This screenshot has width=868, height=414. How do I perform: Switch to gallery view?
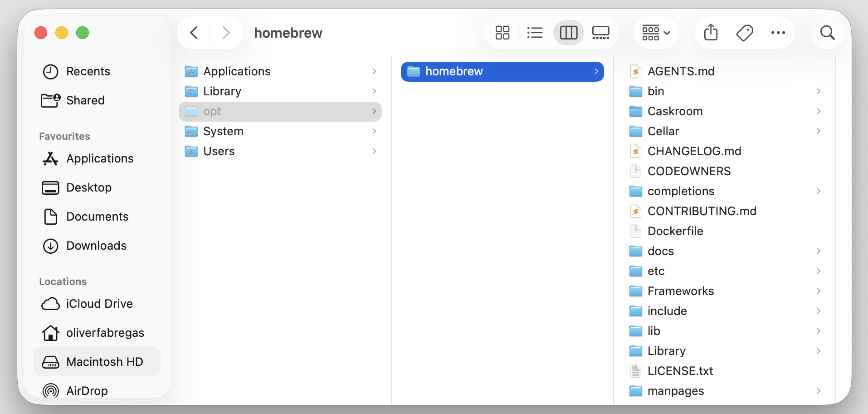click(x=601, y=33)
